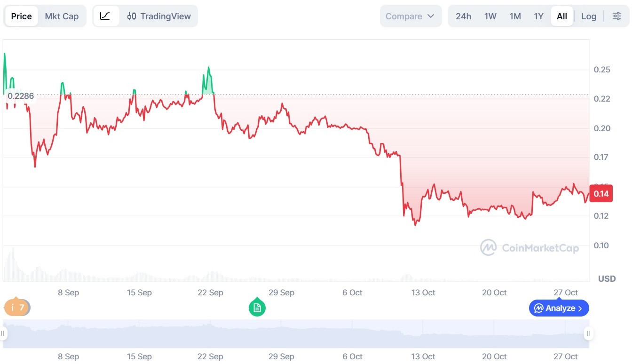Click the green document news marker
This screenshot has width=632, height=364.
coord(257,308)
